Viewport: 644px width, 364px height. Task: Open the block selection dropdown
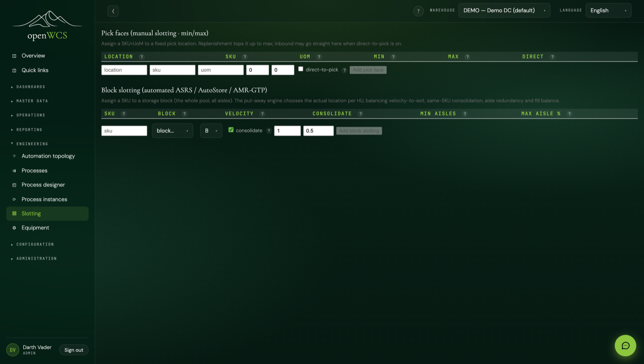pyautogui.click(x=172, y=130)
